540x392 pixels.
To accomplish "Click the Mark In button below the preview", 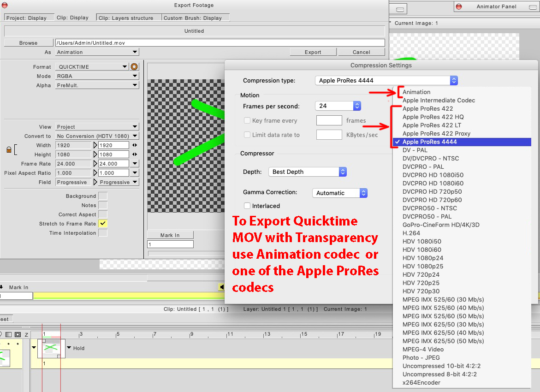I will coord(170,235).
